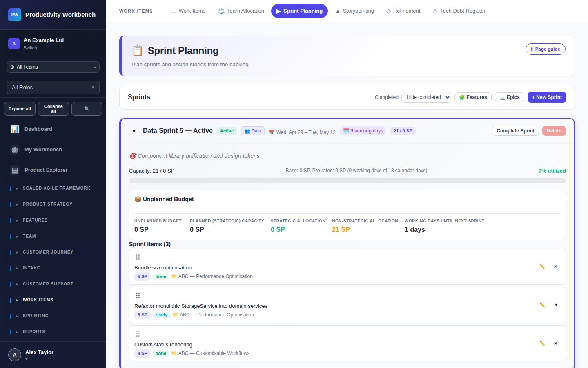
Task: Click the drag handle of Refactor monolithic StorageService
Action: coord(138,296)
